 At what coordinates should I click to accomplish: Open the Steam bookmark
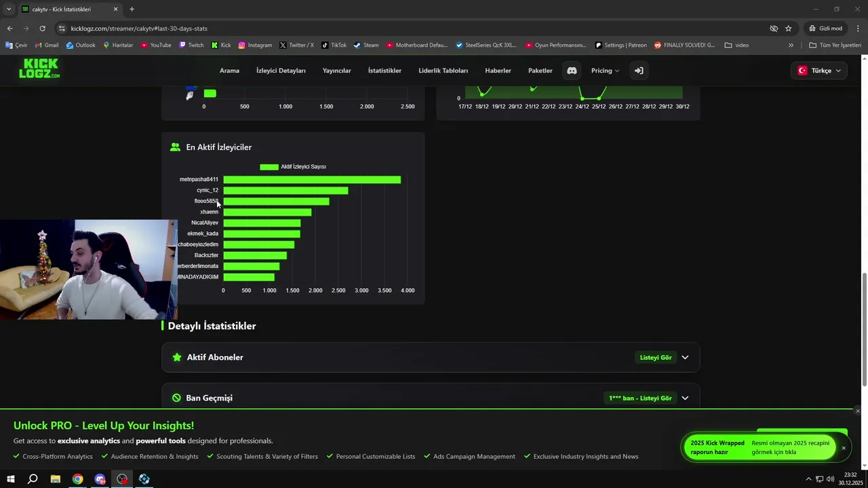(366, 45)
